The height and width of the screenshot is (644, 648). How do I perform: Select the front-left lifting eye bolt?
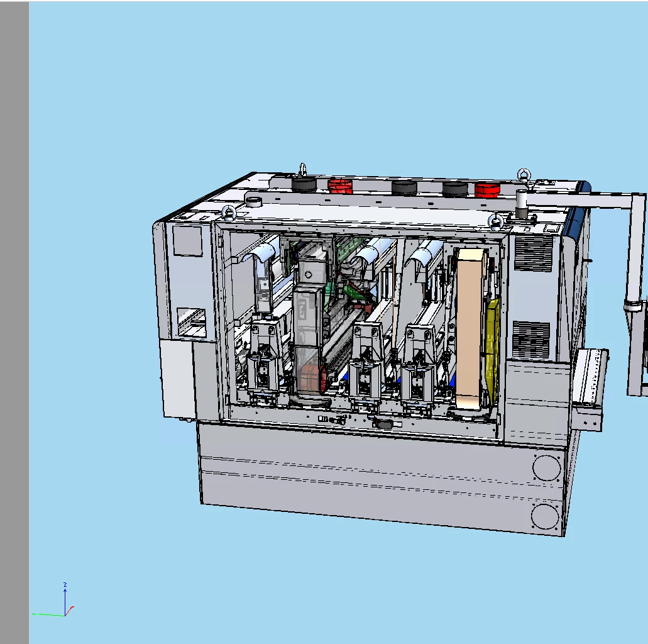pos(229,214)
